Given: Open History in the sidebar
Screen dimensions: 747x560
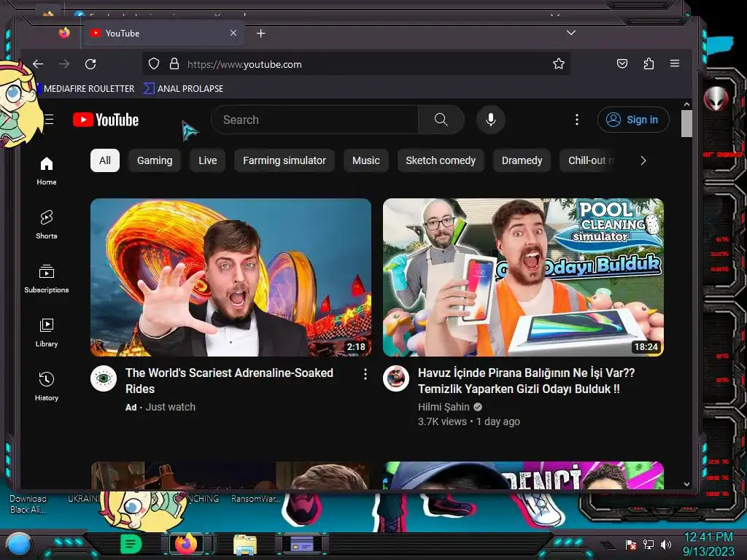Looking at the screenshot, I should coord(46,386).
